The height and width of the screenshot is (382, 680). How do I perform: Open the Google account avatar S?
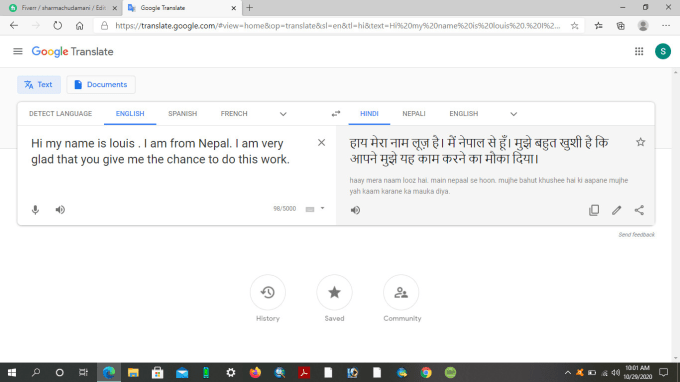coord(663,52)
